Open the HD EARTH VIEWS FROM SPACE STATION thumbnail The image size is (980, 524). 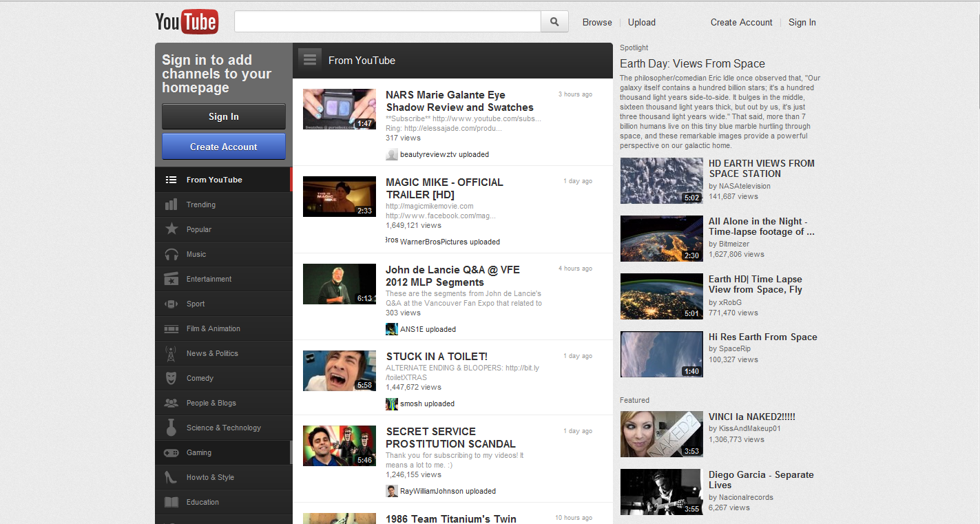tap(661, 180)
